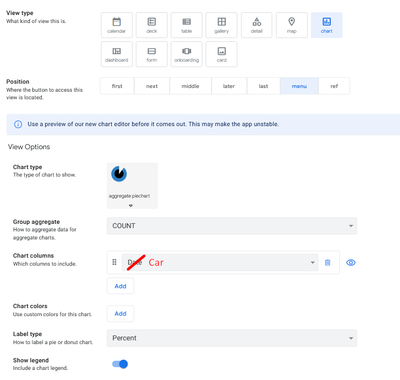400x380 pixels.
Task: Open the Label type Percent dropdown
Action: coord(232,338)
